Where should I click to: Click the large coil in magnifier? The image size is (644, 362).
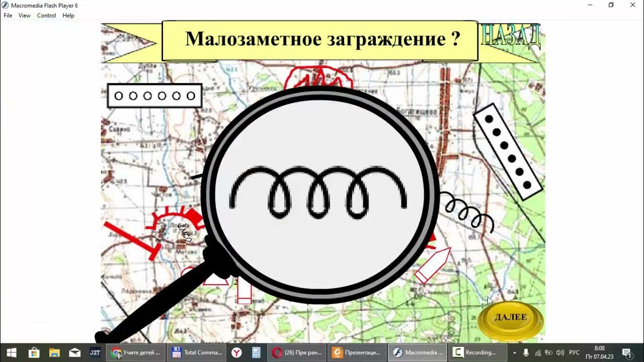pos(318,192)
